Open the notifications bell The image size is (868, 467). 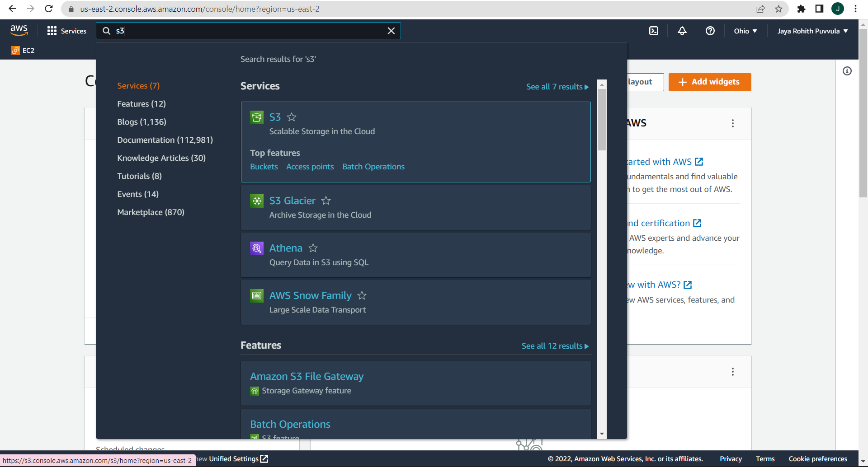pos(682,31)
